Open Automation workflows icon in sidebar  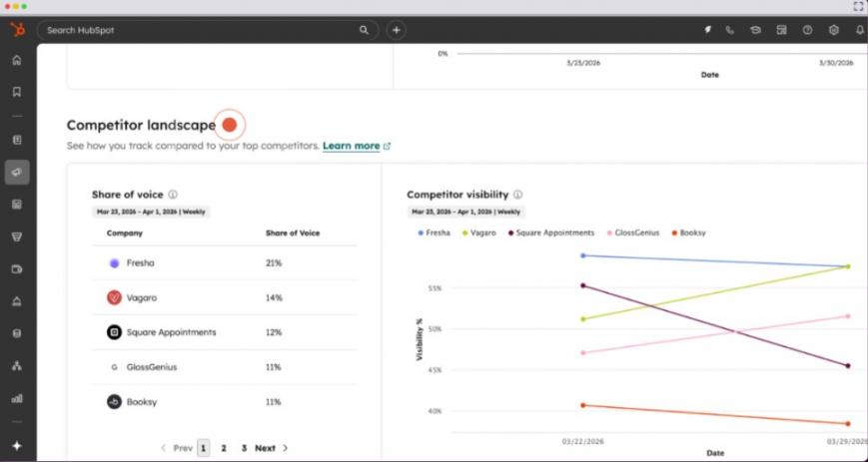pos(17,366)
